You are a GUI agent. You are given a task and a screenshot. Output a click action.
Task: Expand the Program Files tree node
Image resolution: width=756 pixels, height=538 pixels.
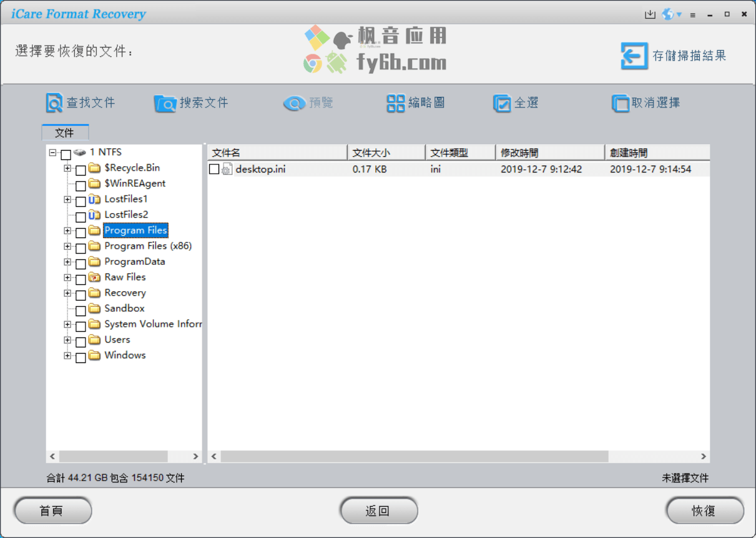tap(67, 231)
